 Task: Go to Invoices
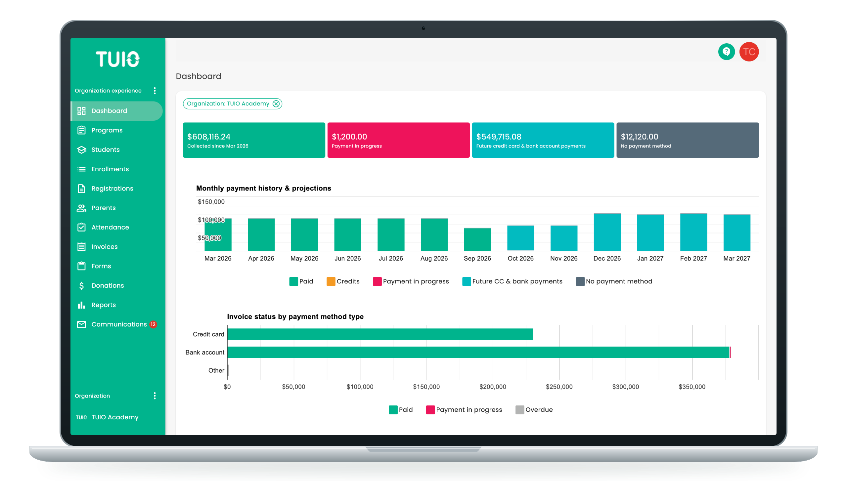(116, 247)
